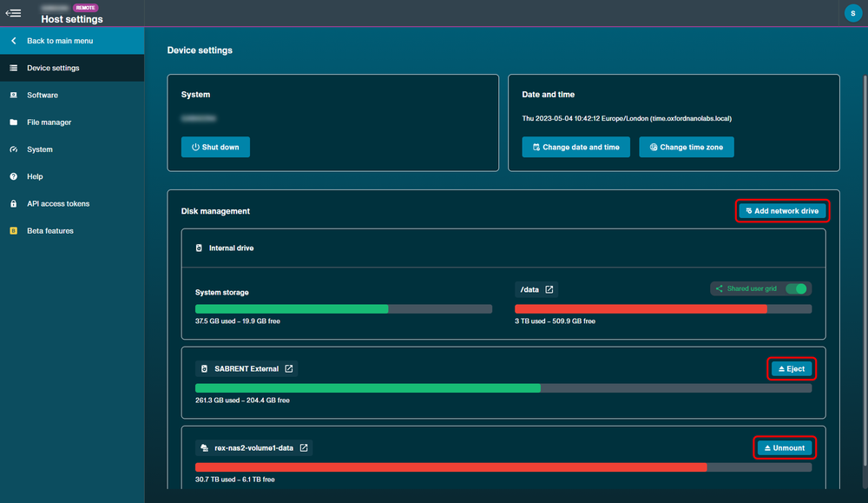Click the API access tokens lock icon
868x503 pixels.
tap(13, 204)
